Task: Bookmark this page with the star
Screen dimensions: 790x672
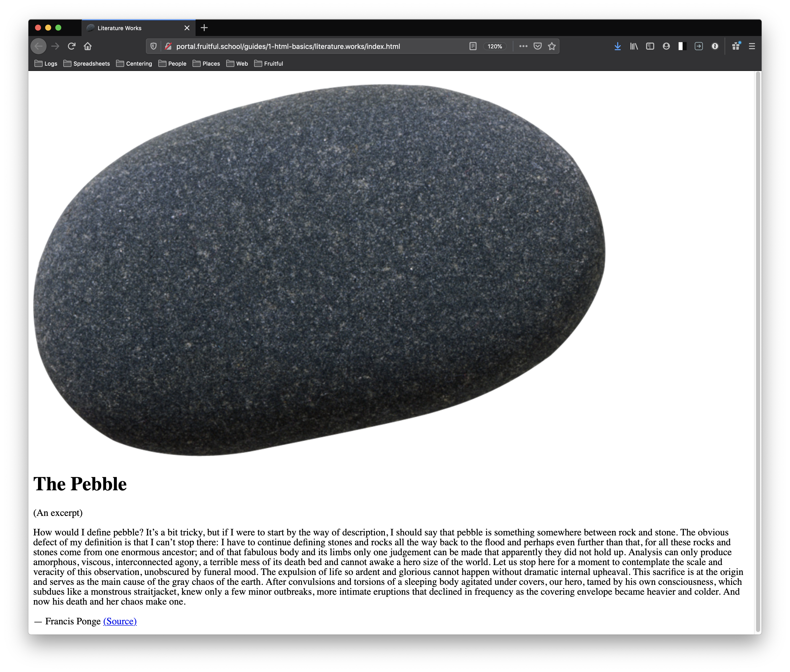Action: pyautogui.click(x=552, y=46)
